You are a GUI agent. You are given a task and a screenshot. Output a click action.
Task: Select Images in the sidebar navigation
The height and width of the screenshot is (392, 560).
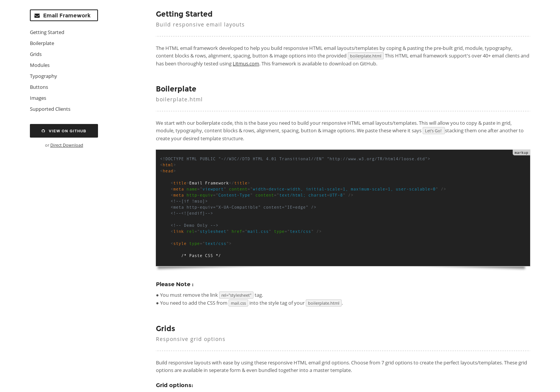point(38,98)
